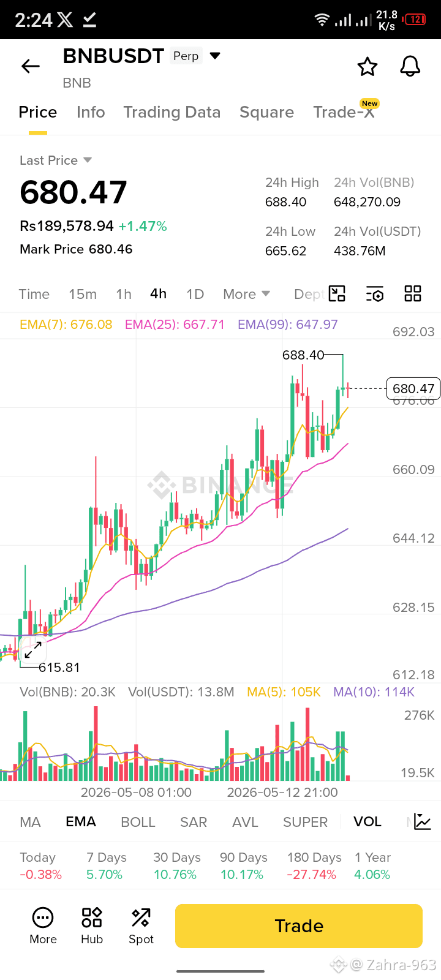The width and height of the screenshot is (441, 980).
Task: Toggle BOLL indicator
Action: [x=138, y=822]
